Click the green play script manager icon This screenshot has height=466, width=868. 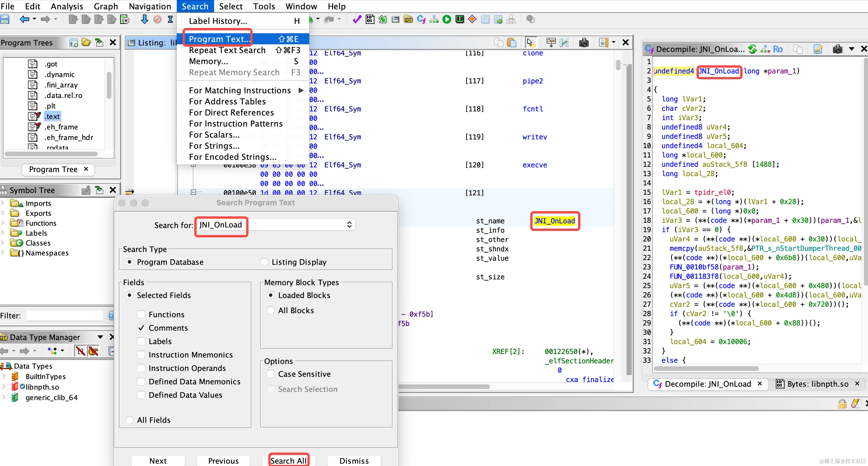(447, 20)
